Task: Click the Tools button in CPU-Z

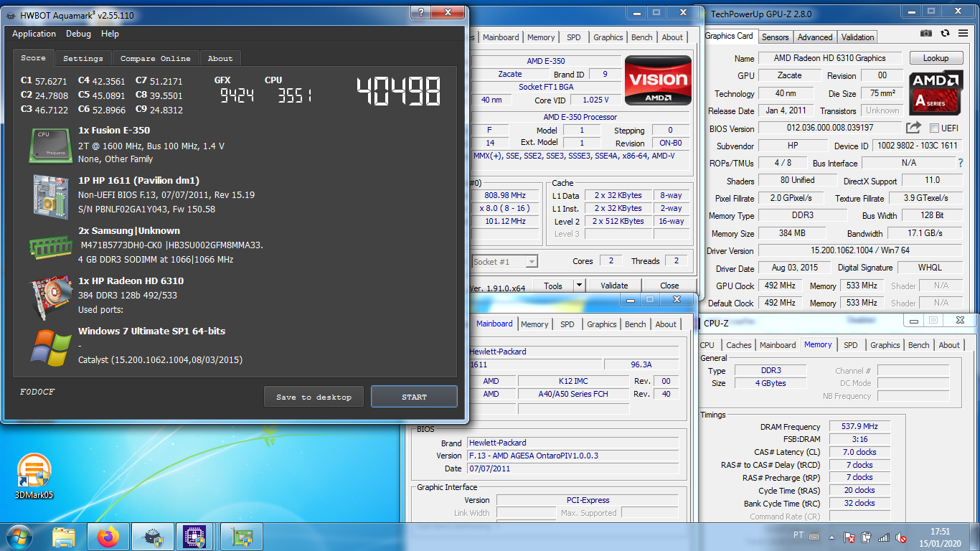Action: (x=553, y=285)
